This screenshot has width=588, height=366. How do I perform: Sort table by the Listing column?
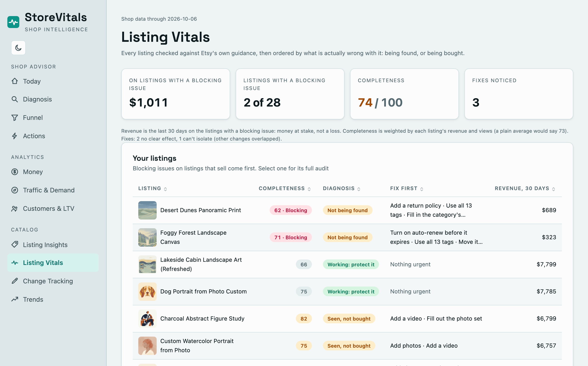click(x=153, y=189)
